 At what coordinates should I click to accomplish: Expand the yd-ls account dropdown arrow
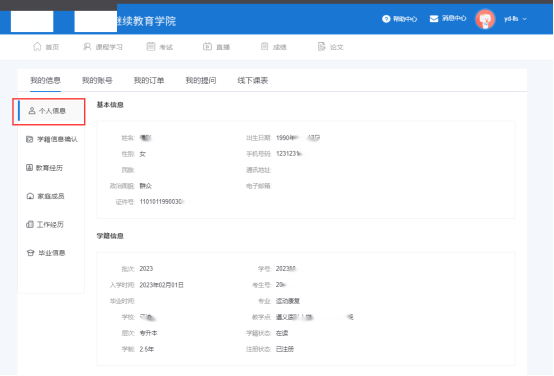coord(524,19)
